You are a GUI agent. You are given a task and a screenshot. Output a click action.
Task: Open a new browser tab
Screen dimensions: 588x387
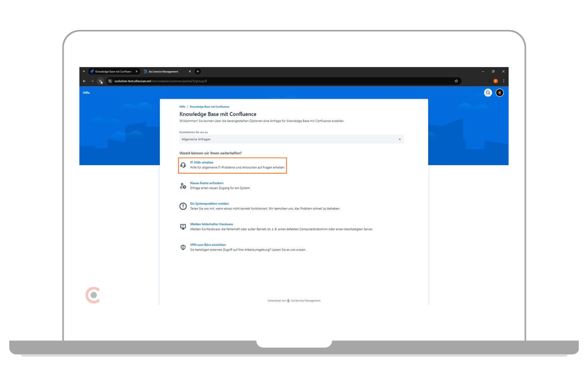198,72
